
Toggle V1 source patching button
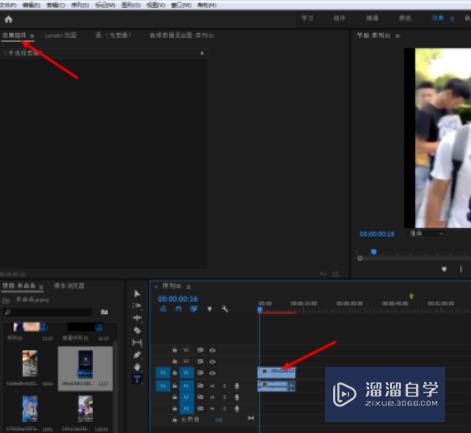tap(163, 373)
